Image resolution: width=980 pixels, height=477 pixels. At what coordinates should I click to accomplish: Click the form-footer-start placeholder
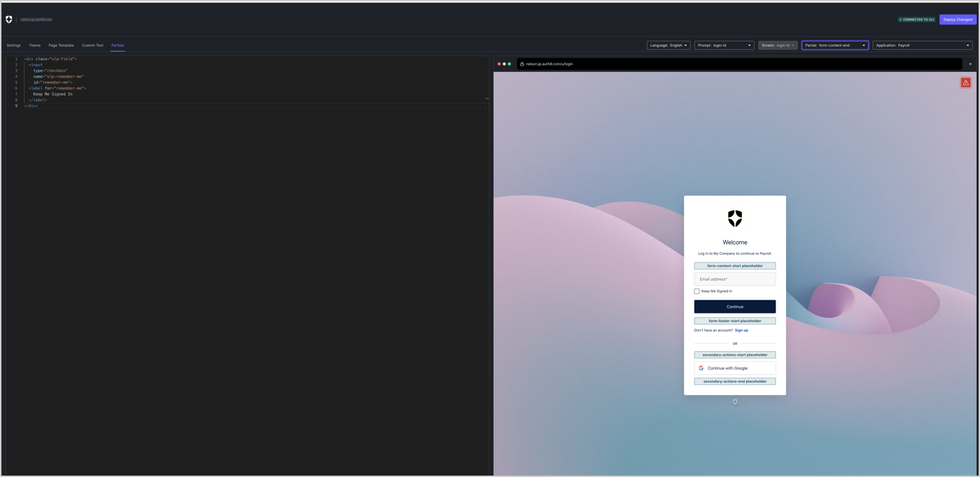735,321
